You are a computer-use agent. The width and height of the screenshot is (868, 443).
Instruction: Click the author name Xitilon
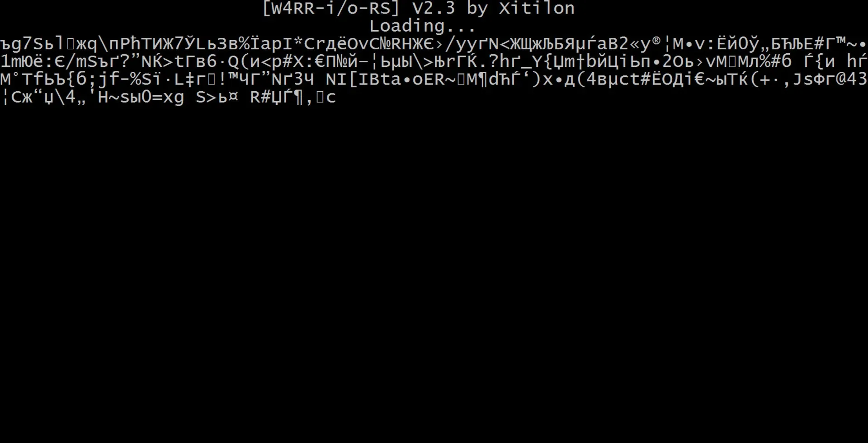(537, 8)
